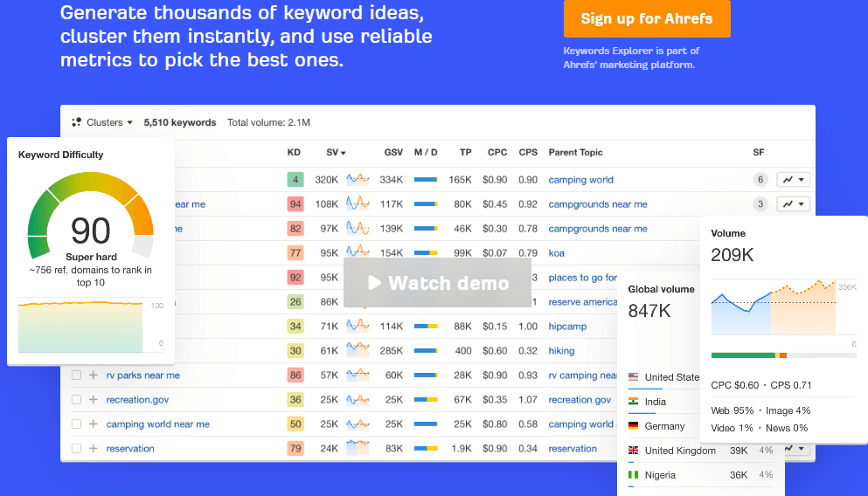Image resolution: width=868 pixels, height=496 pixels.
Task: Open the rv parks near me keyword link
Action: 142,375
